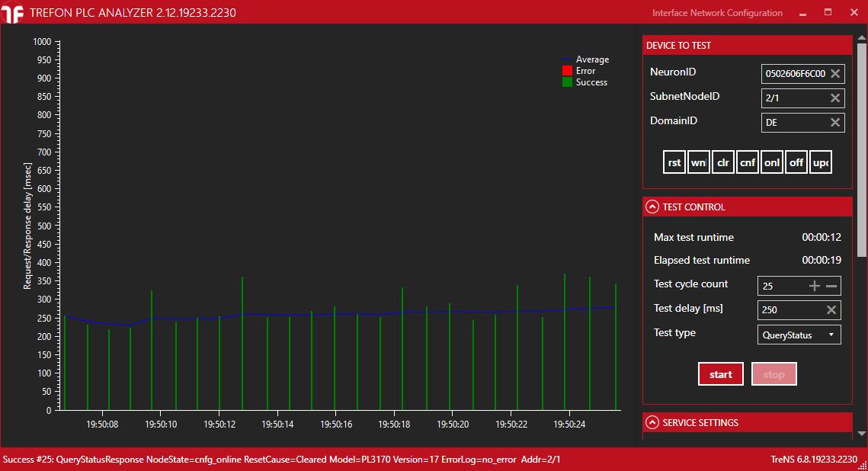Expand the SERVICE SETTINGS section

[652, 422]
